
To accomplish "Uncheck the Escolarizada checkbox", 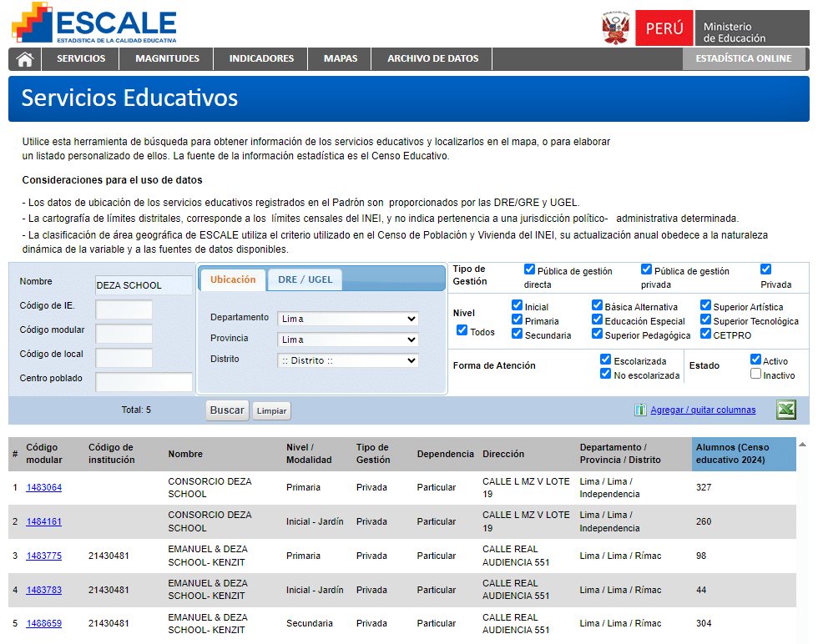I will [606, 360].
